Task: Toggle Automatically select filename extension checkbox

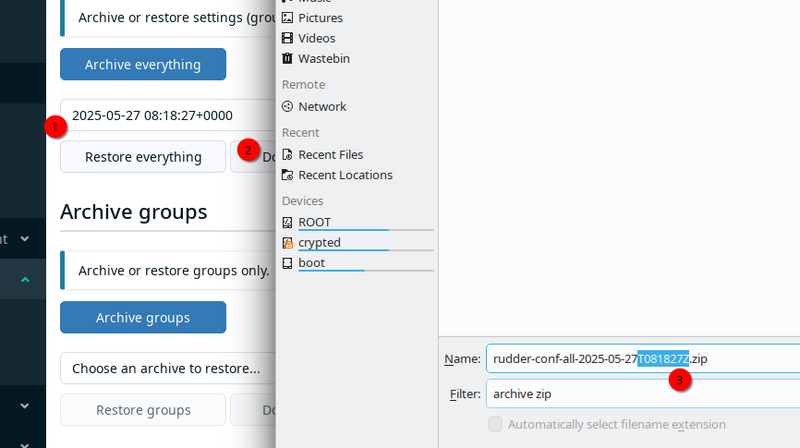Action: click(495, 424)
